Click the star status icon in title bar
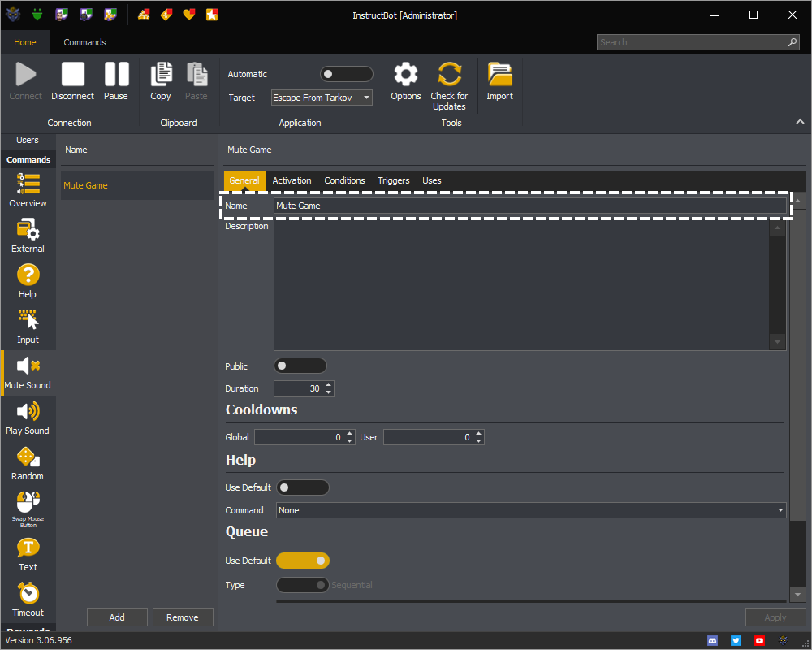 (212, 15)
